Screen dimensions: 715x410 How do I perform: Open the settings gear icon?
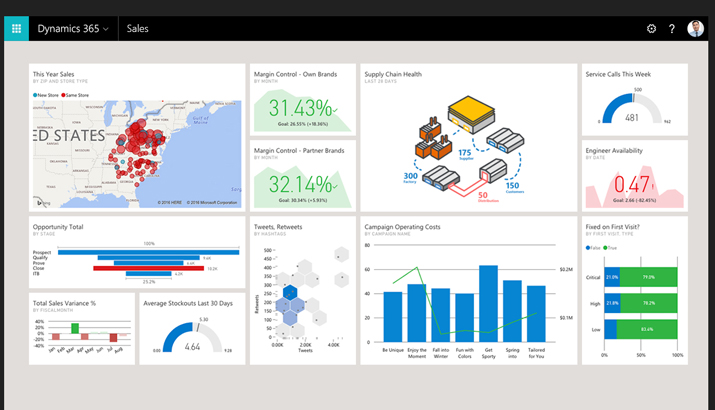(651, 29)
